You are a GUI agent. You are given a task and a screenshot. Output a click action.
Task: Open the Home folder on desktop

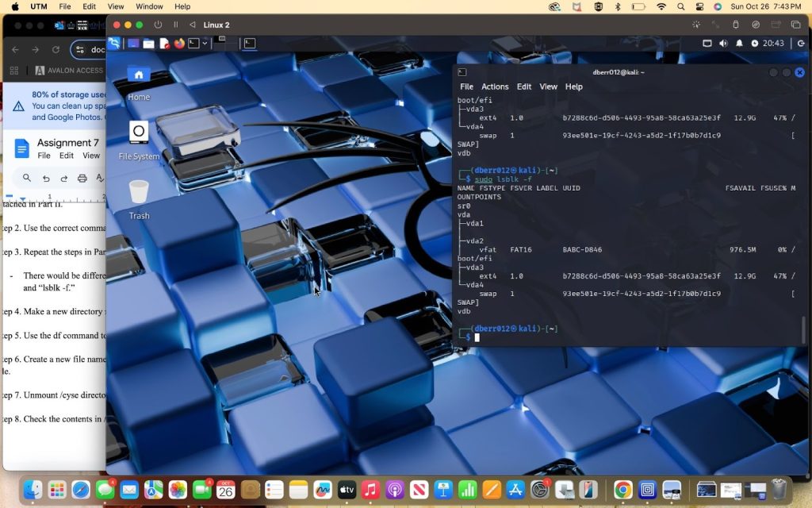139,76
